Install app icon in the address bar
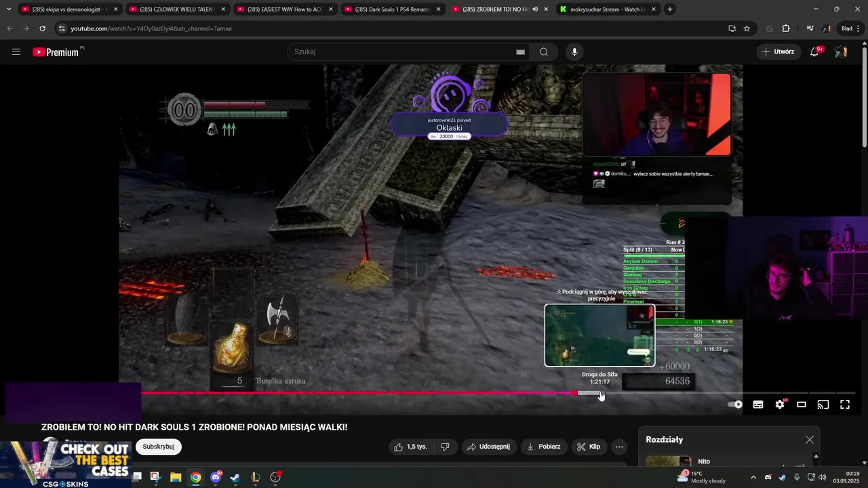Image resolution: width=868 pixels, height=488 pixels. point(732,28)
